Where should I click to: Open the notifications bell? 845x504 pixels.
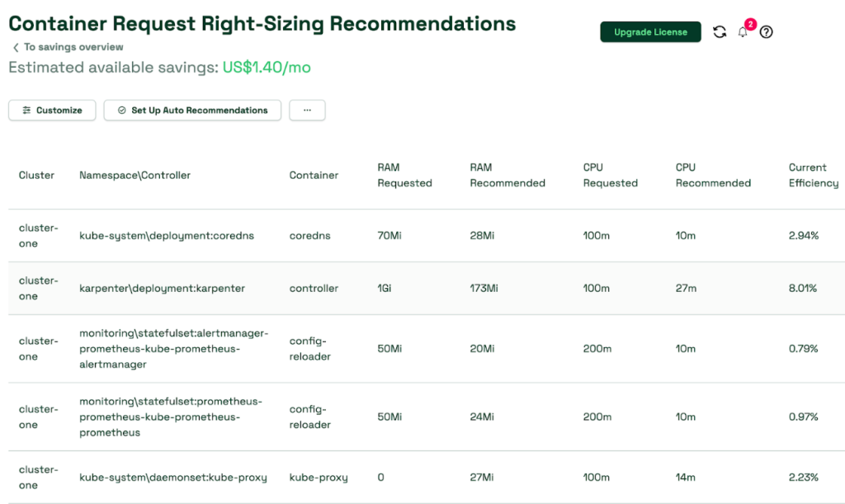point(743,32)
